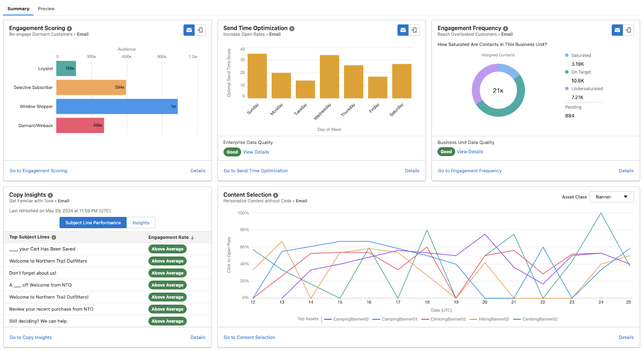644x351 pixels.
Task: Click the Saturated legend color dot
Action: pos(567,55)
